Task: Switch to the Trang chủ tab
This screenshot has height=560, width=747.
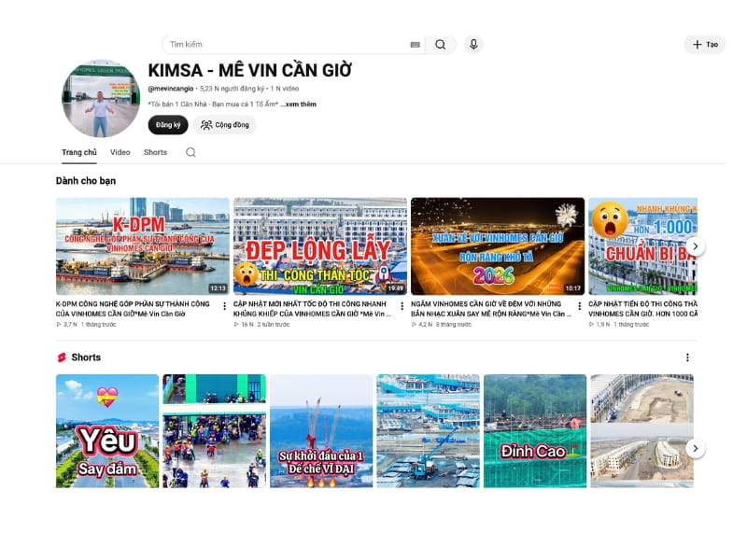Action: point(79,152)
